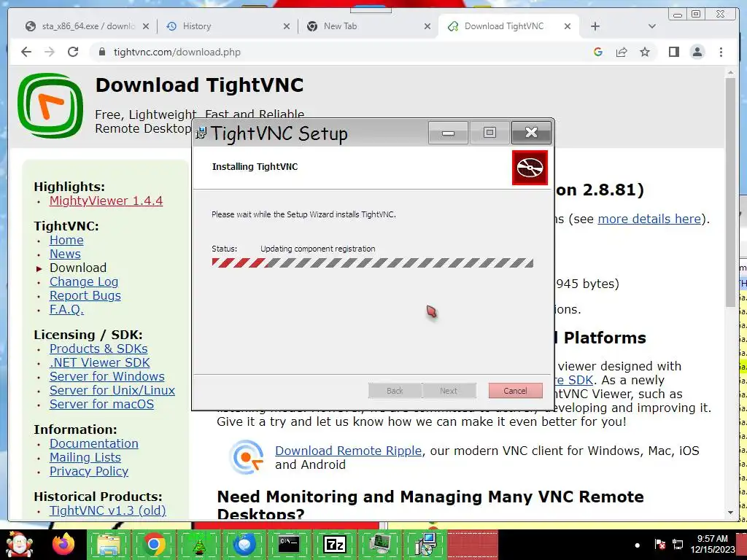
Task: Open the Privacy Policy link
Action: tap(89, 471)
